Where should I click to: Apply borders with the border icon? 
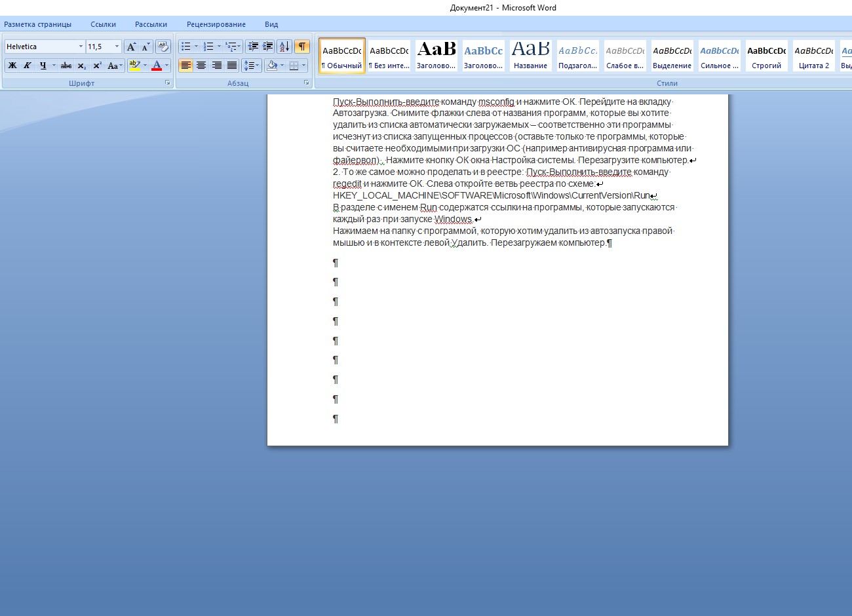coord(294,66)
